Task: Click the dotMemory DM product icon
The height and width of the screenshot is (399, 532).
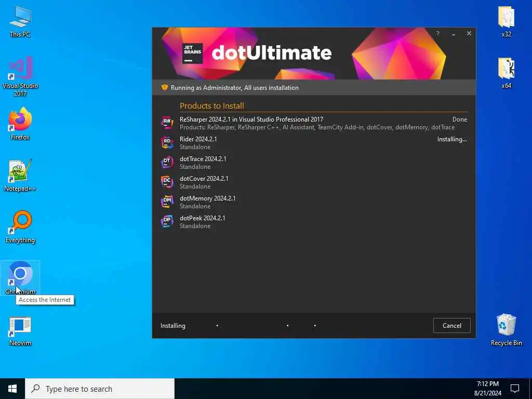Action: 167,201
